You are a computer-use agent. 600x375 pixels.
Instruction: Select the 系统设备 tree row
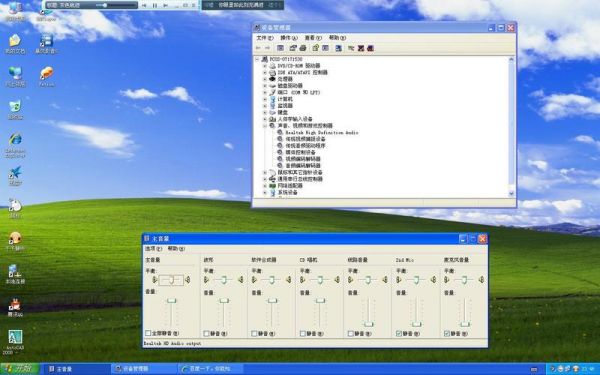[287, 192]
